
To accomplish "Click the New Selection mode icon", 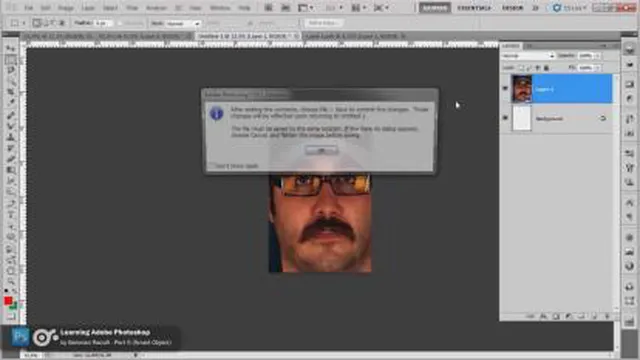I will pos(37,23).
